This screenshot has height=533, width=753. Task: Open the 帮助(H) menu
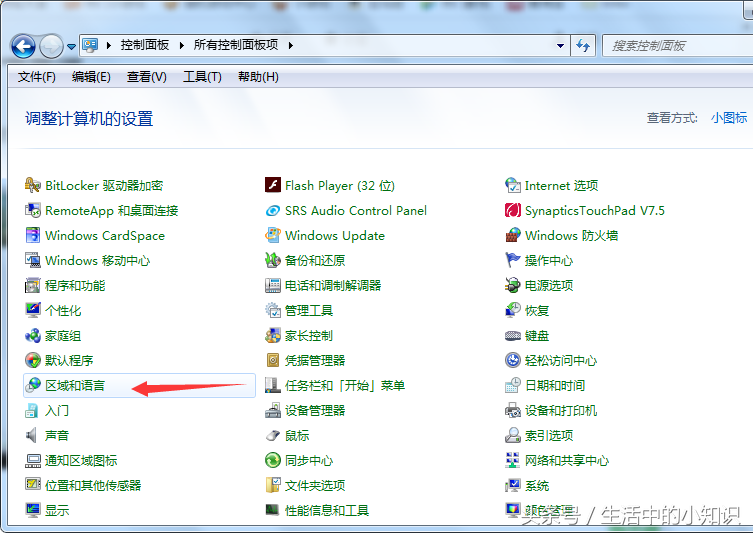(258, 77)
